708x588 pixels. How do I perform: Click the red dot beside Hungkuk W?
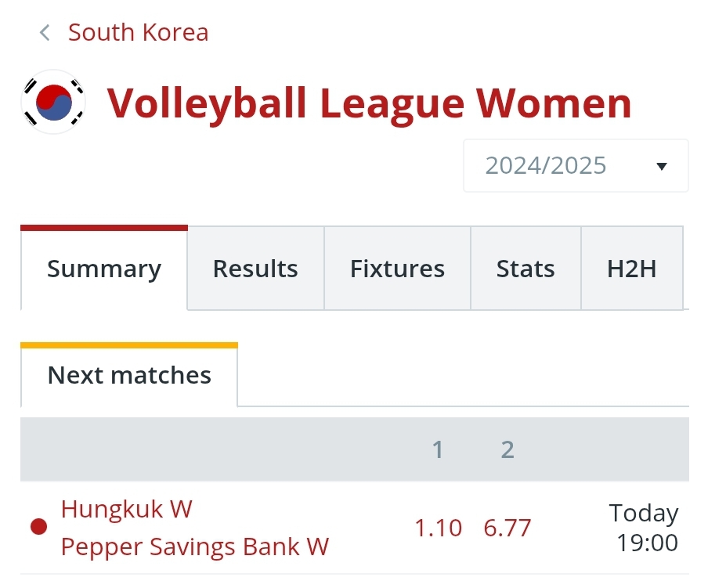point(38,527)
